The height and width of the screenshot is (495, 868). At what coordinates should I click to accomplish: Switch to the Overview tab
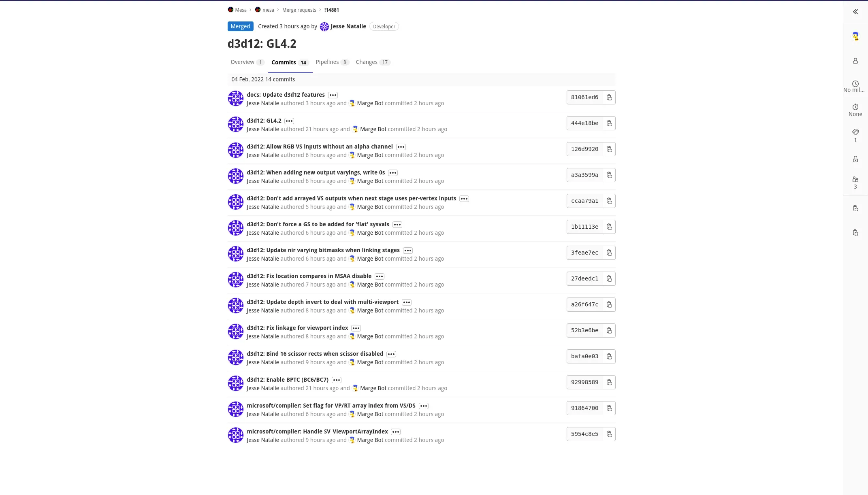(x=247, y=62)
